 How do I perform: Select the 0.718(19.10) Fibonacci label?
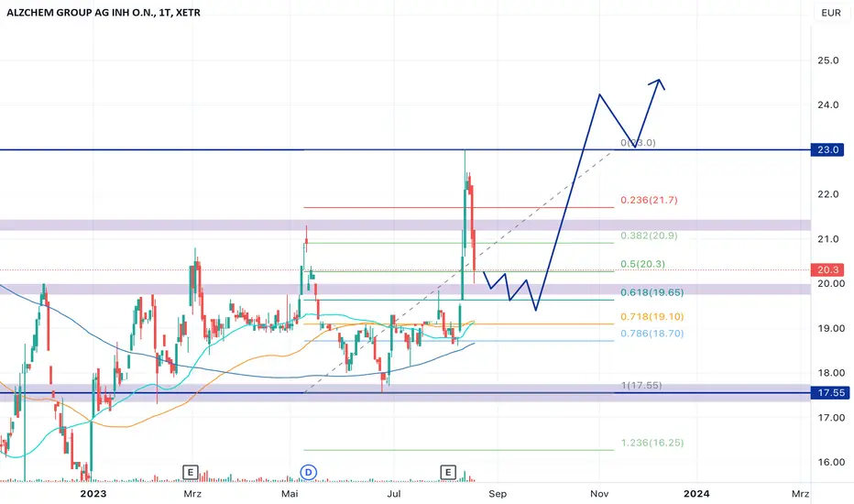point(651,316)
